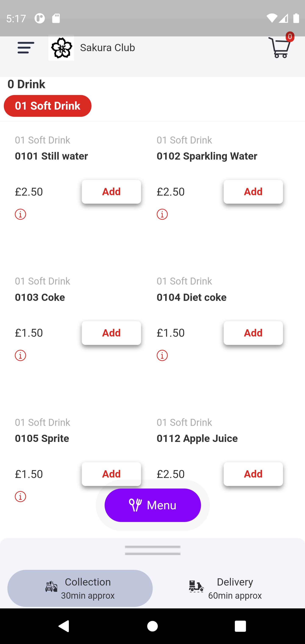305x644 pixels.
Task: Add 0105 Sprite to cart
Action: tap(111, 474)
